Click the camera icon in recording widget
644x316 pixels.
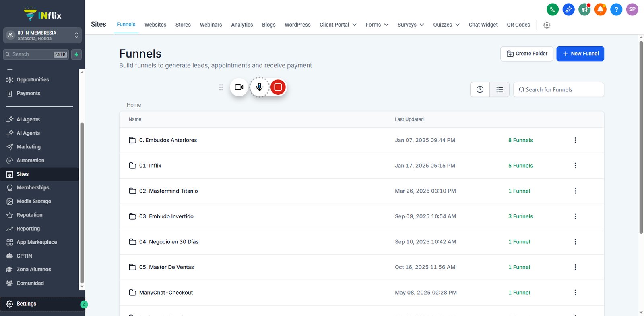[x=239, y=87]
